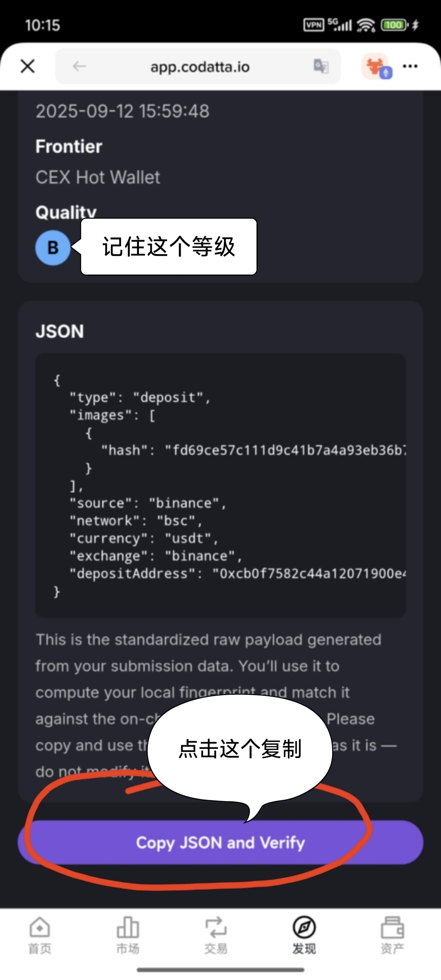
Task: Tap the "hash" line in the JSON
Action: click(253, 450)
